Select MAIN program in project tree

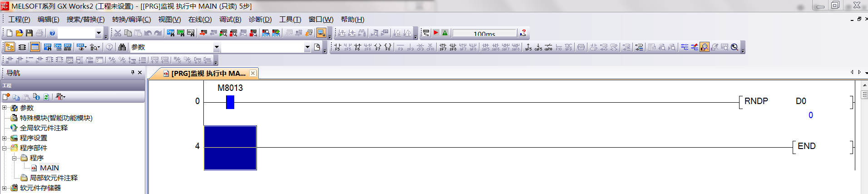[x=49, y=168]
